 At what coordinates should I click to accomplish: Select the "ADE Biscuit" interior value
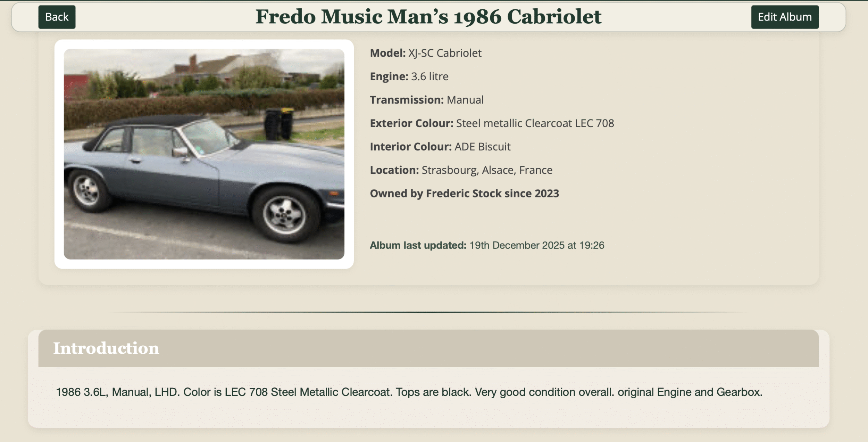coord(482,147)
